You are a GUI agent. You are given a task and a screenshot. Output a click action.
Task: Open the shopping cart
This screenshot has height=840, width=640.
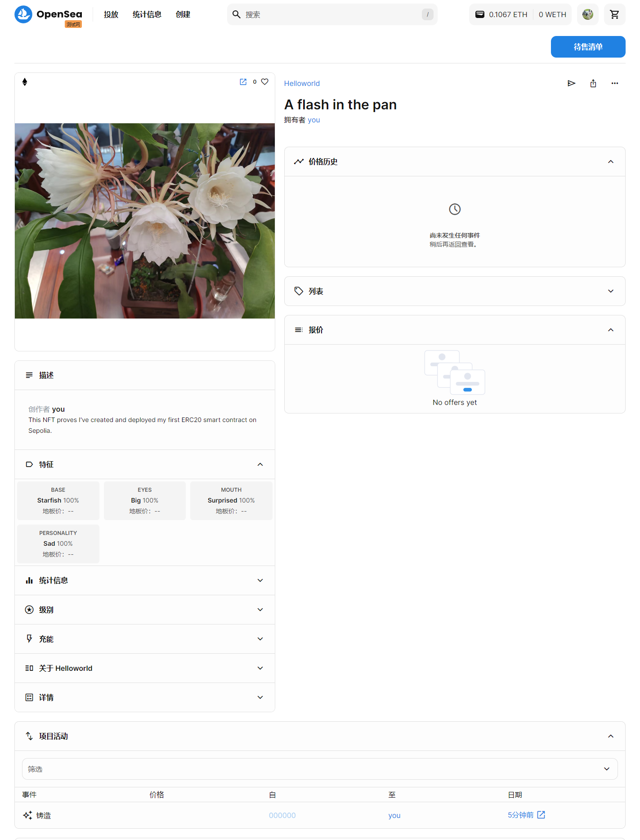point(614,14)
